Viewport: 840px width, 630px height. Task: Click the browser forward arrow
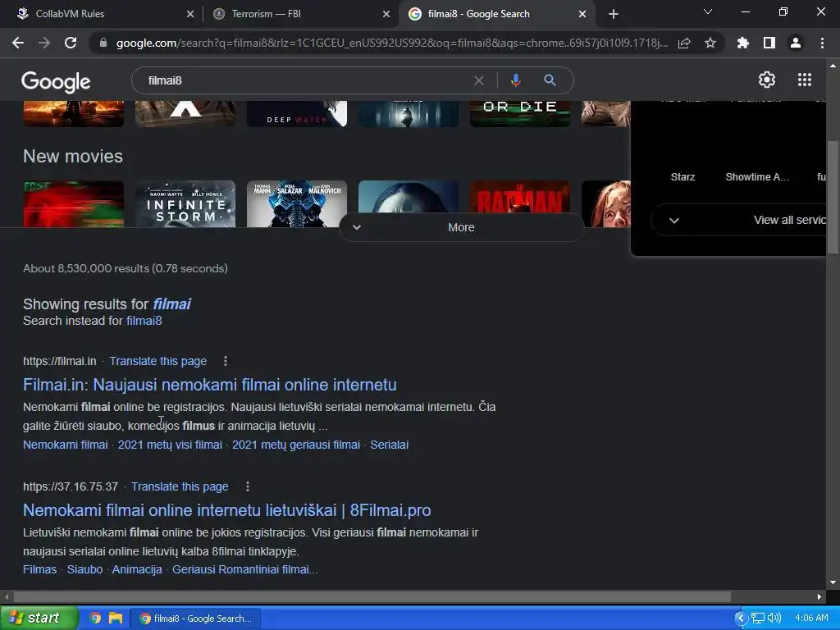coord(44,43)
